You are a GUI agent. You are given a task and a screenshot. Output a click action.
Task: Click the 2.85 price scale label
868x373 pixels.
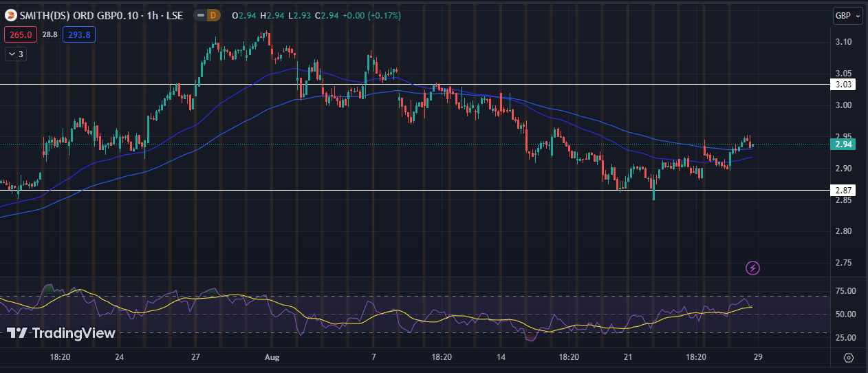[x=843, y=200]
